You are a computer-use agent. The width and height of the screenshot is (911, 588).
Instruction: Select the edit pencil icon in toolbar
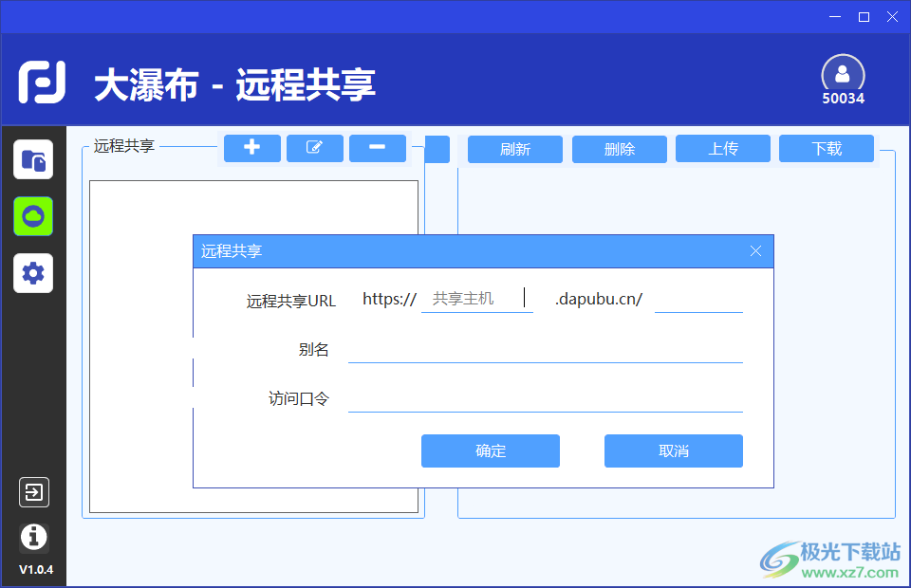pos(314,148)
